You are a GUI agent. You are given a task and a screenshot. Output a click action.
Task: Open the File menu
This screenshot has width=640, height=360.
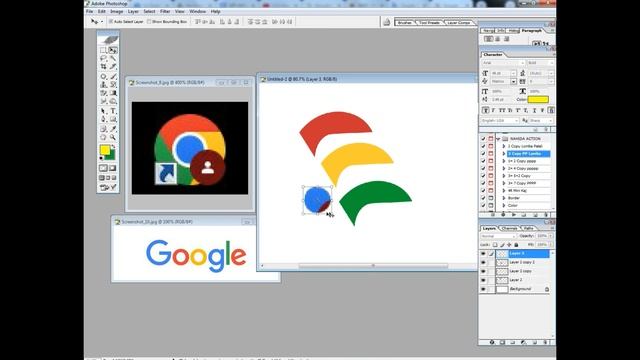89,11
